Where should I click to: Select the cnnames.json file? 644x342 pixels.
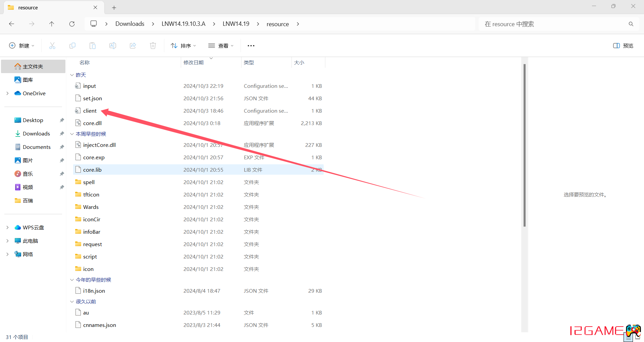tap(198, 325)
